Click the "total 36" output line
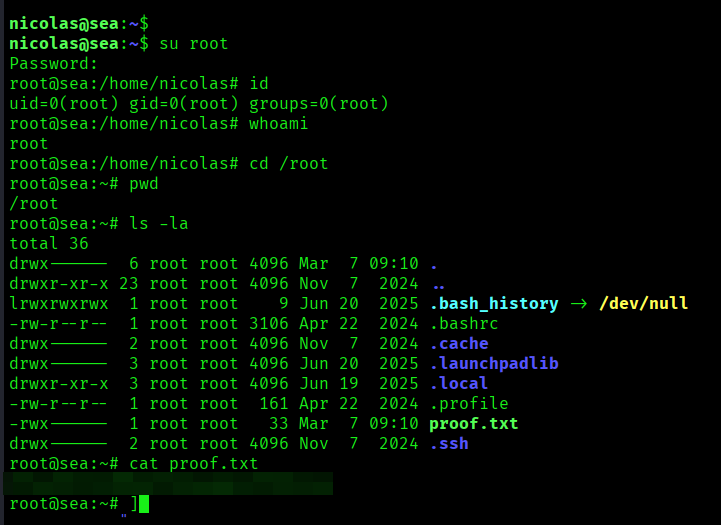Viewport: 721px width, 525px height. tap(49, 243)
